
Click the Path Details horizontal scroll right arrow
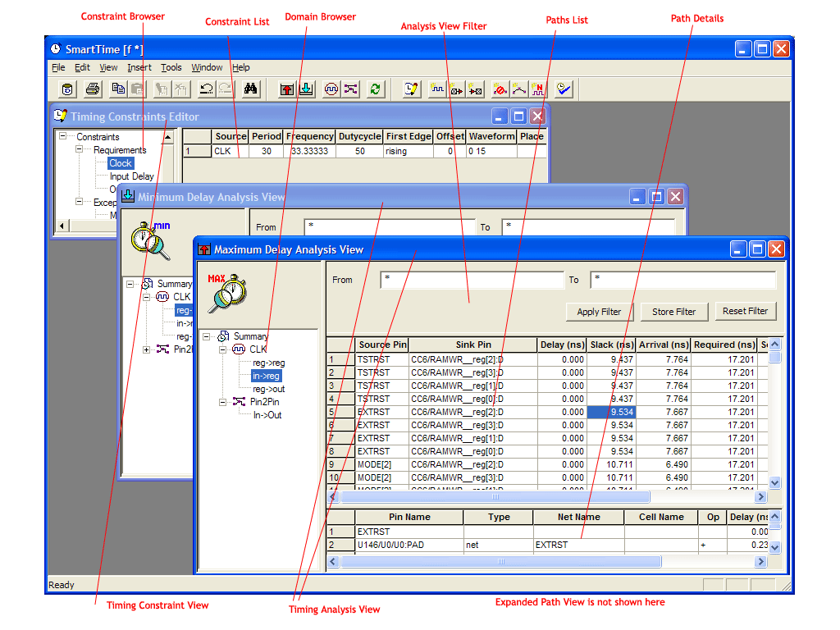(x=760, y=561)
